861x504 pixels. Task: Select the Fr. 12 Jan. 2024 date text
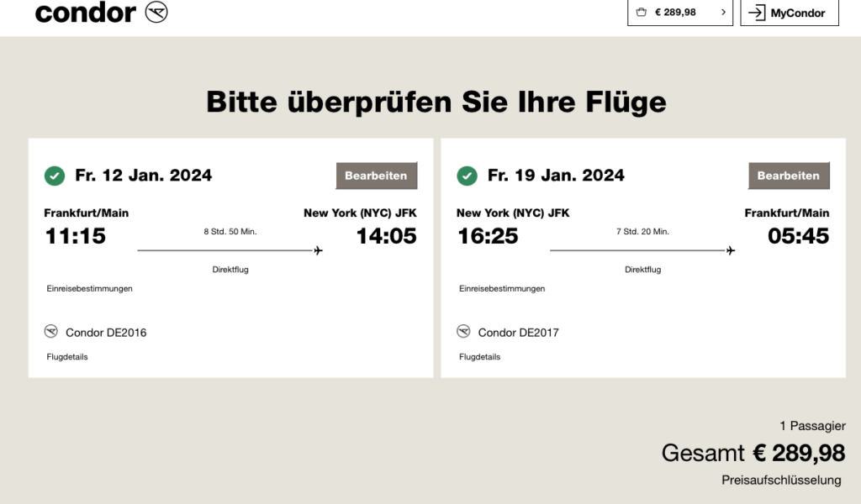(143, 176)
